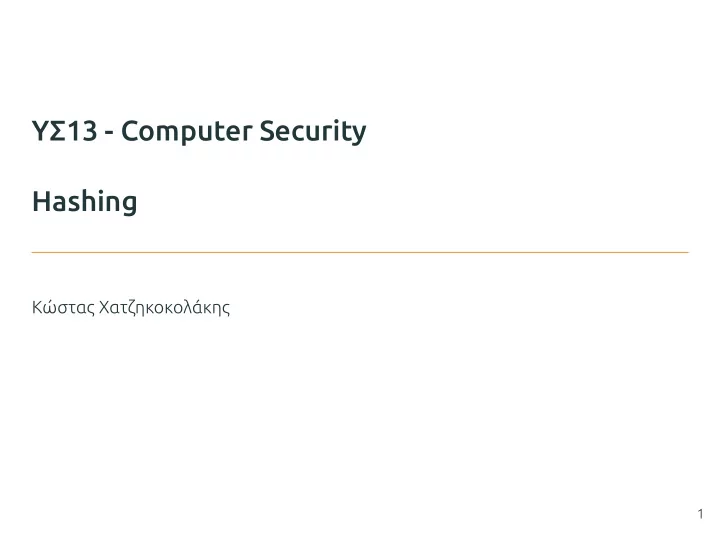Viewport: 720px width, 541px height.
Task: Click the 'Σ' character in the title
Action: 57,131
